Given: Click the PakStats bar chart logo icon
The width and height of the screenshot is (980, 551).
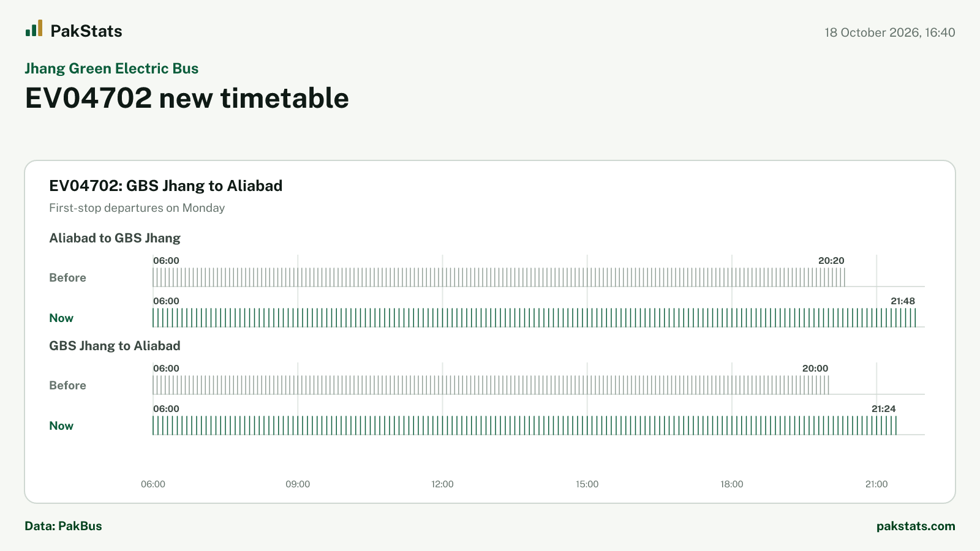Looking at the screenshot, I should coord(34,28).
